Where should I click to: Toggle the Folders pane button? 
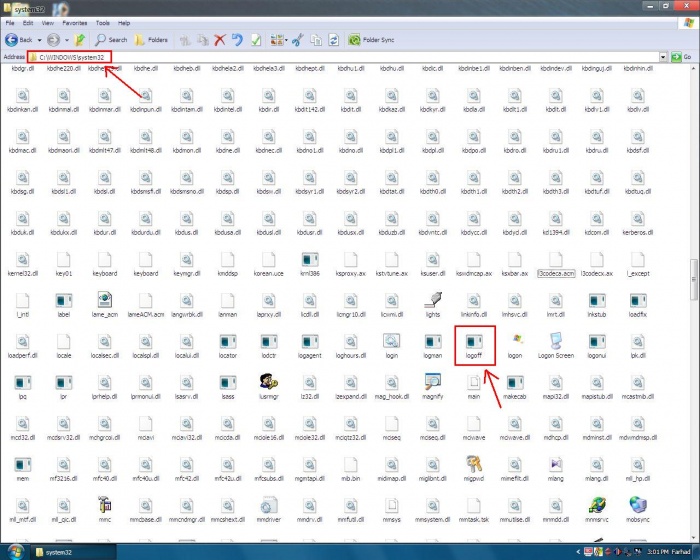151,40
